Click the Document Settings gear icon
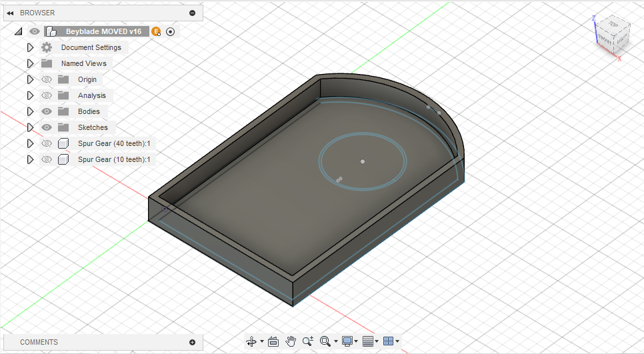Image resolution: width=644 pixels, height=354 pixels. point(47,47)
